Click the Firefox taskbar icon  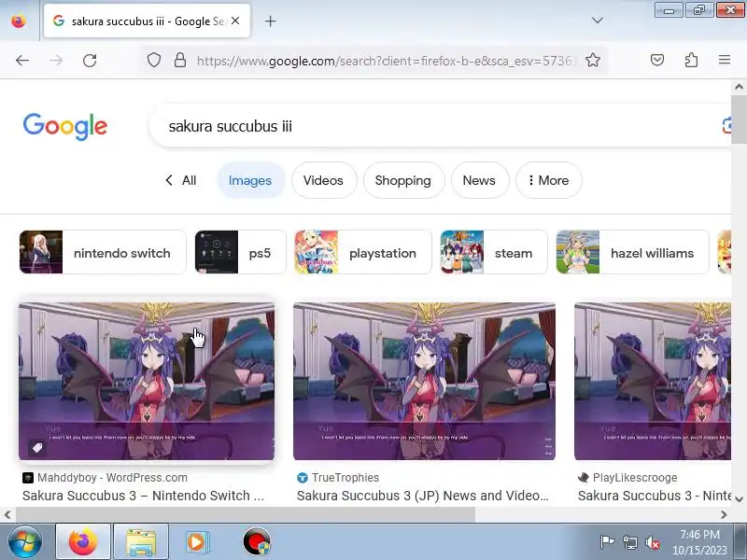(x=83, y=541)
